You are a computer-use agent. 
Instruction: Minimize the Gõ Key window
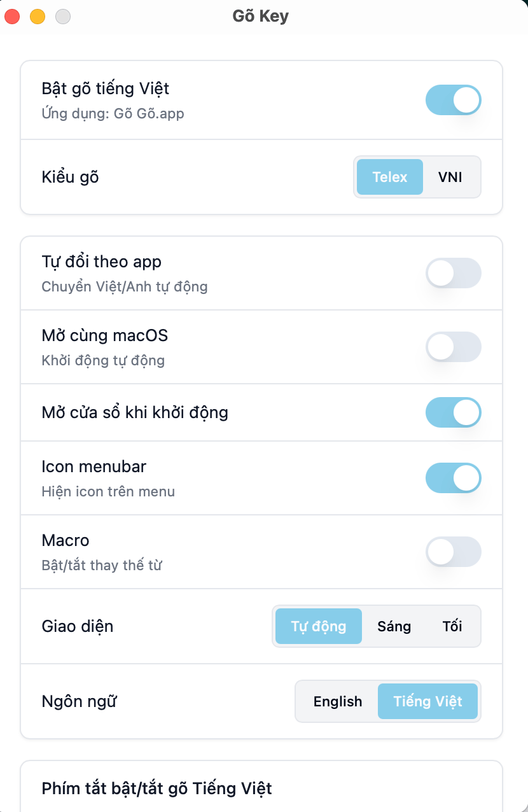pyautogui.click(x=37, y=17)
